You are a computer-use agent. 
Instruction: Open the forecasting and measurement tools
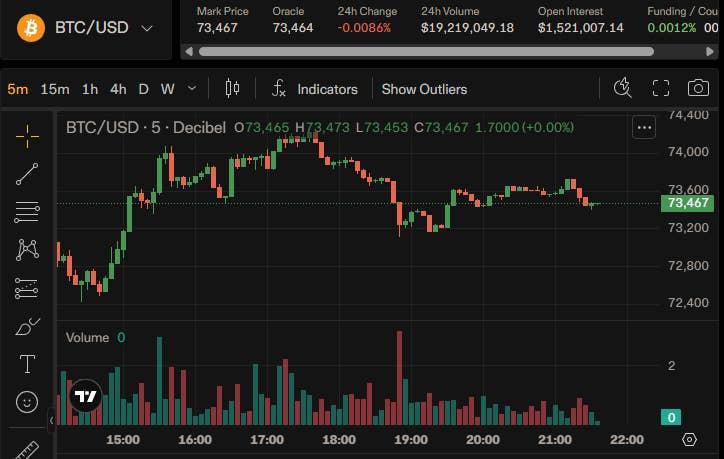27,288
